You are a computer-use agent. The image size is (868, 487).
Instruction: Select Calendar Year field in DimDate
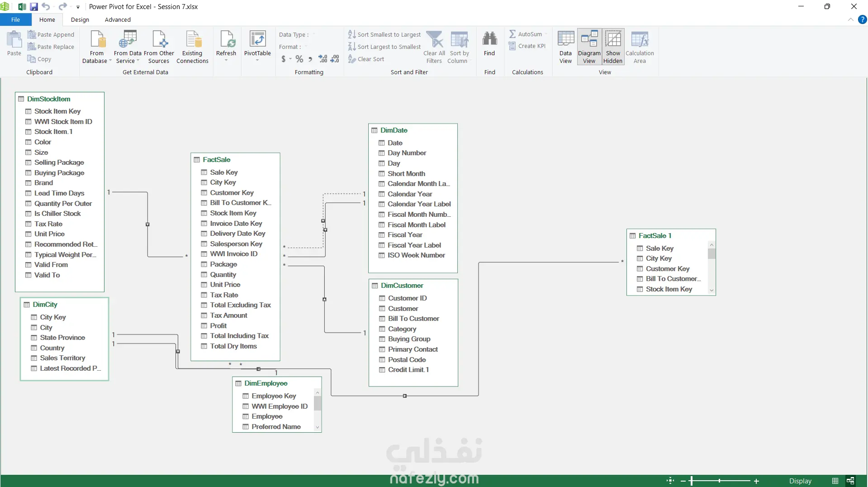click(x=410, y=194)
